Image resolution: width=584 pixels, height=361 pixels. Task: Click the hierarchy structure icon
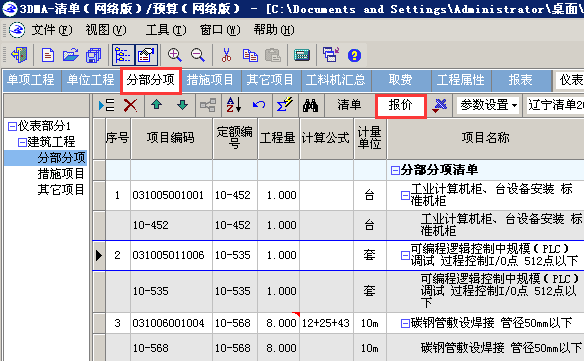[x=208, y=105]
